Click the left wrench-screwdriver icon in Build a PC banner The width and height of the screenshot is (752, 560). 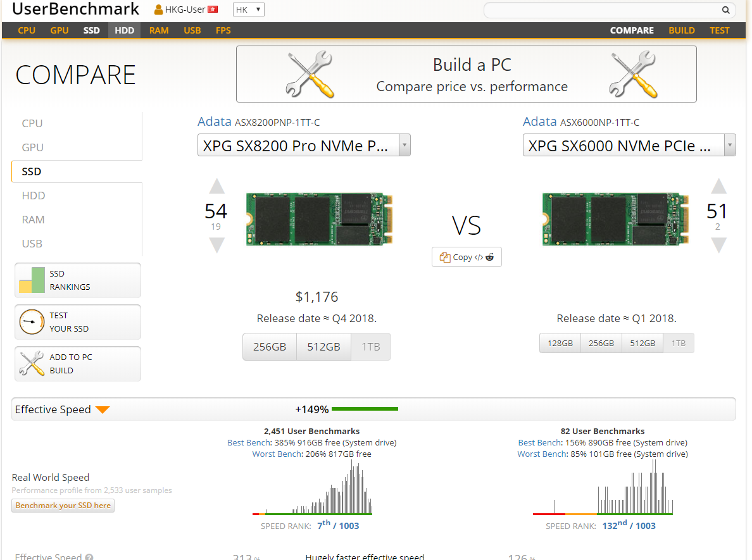tap(310, 74)
